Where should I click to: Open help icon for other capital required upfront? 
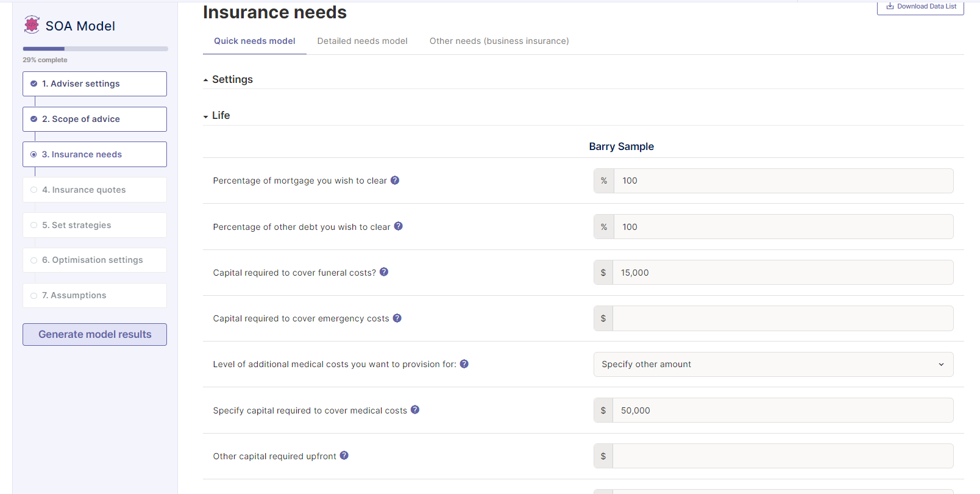[344, 456]
